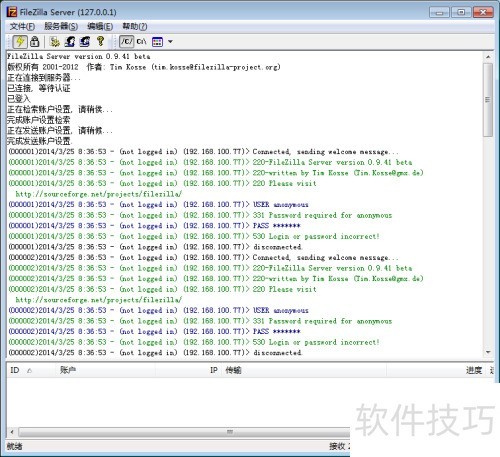
Task: Select /C/ path display style
Action: point(127,42)
